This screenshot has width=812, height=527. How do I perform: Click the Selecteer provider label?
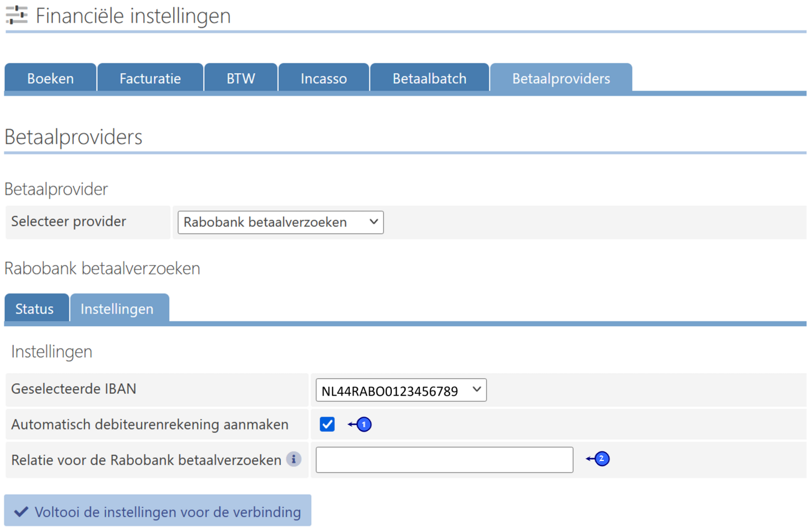tap(69, 221)
